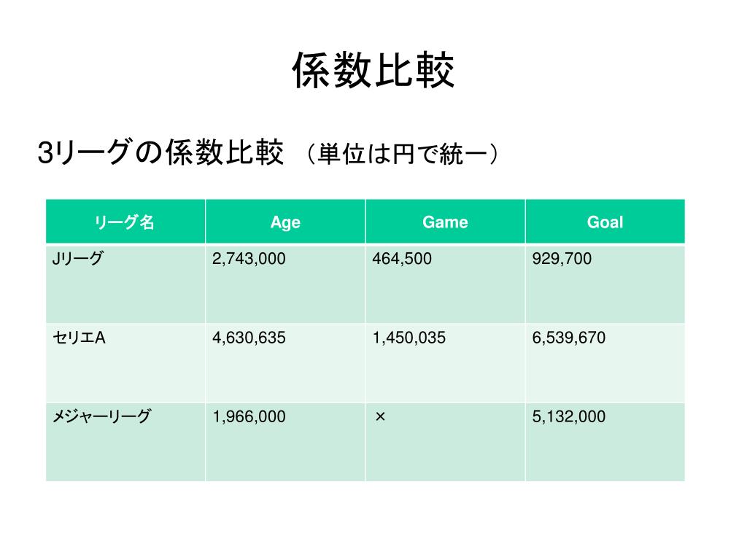
Task: Select the cell with value 464,500
Action: [446, 284]
